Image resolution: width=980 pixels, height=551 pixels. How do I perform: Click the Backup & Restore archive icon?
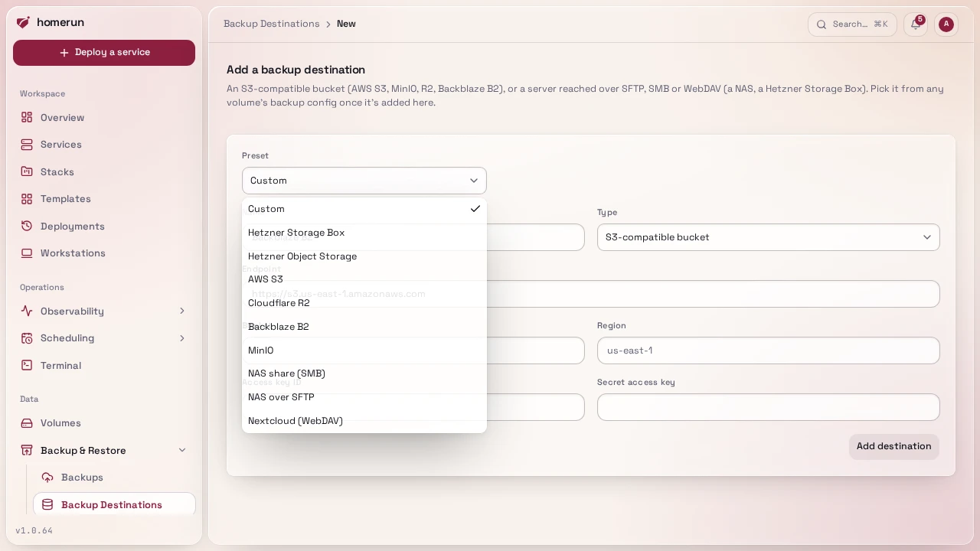[x=27, y=451]
